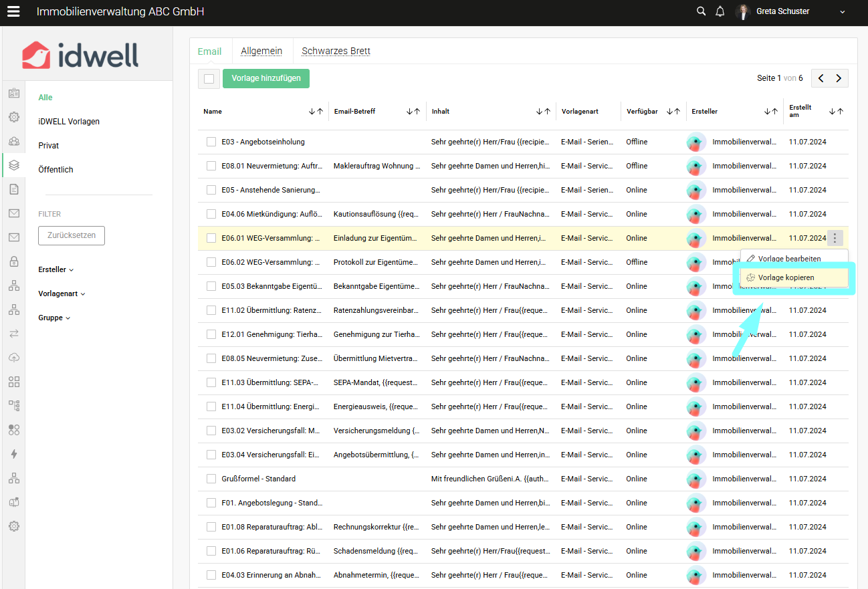This screenshot has height=589, width=868.
Task: Click the search magnifier icon
Action: (x=701, y=11)
